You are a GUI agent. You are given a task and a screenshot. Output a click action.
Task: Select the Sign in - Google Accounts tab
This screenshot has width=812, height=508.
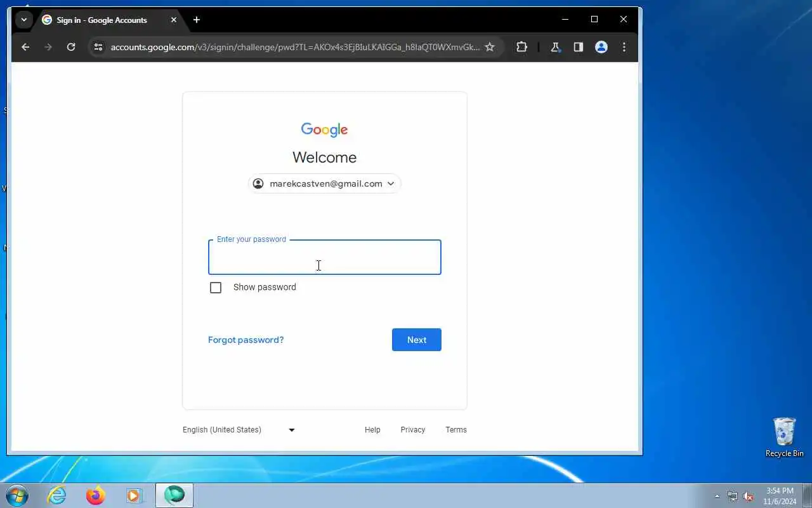(109, 20)
